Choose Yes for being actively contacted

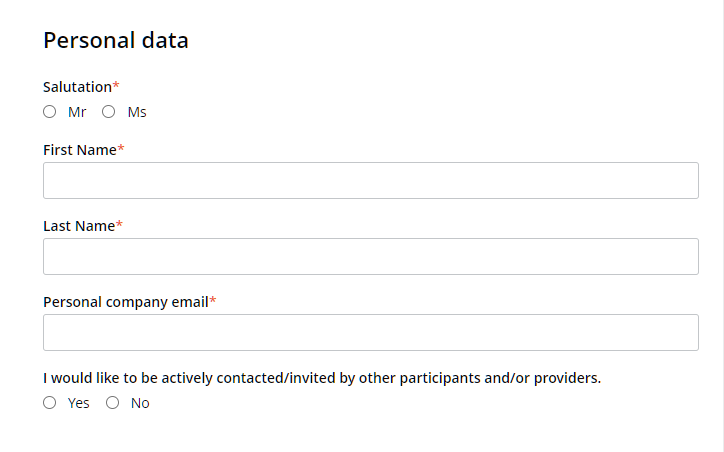(x=50, y=403)
